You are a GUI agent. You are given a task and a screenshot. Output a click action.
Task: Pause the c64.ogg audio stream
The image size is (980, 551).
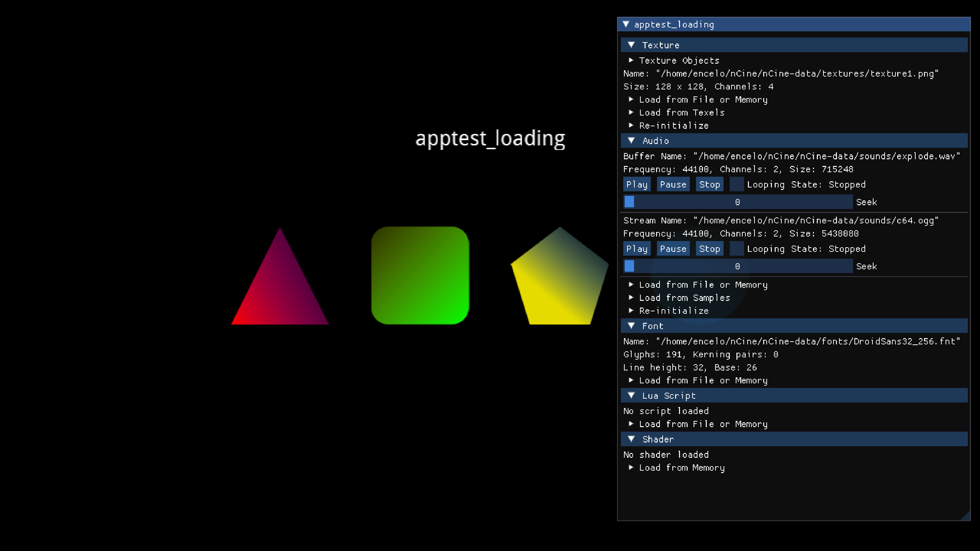[x=673, y=249]
